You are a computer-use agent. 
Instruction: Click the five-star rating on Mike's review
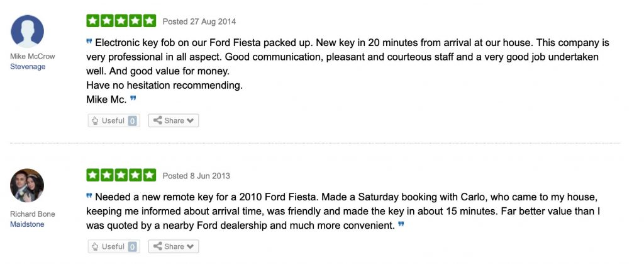[x=121, y=21]
